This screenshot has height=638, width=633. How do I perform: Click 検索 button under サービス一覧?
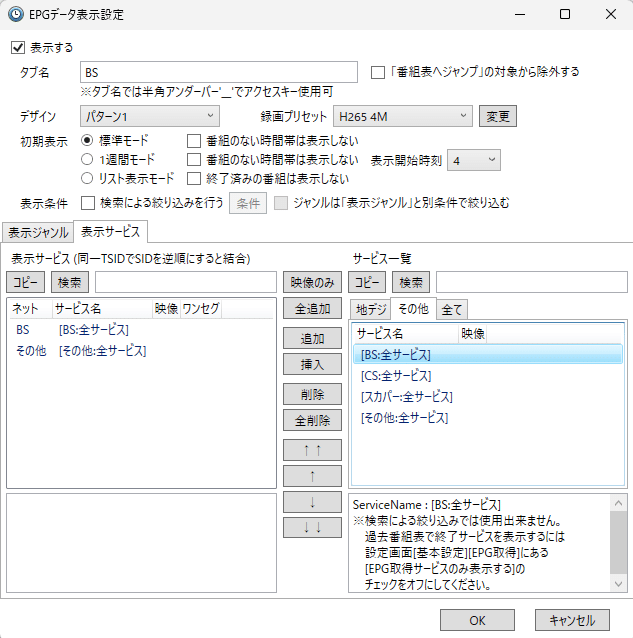411,282
